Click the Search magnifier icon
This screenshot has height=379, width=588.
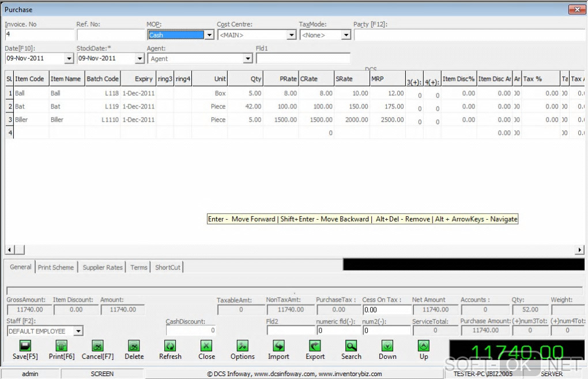point(351,345)
